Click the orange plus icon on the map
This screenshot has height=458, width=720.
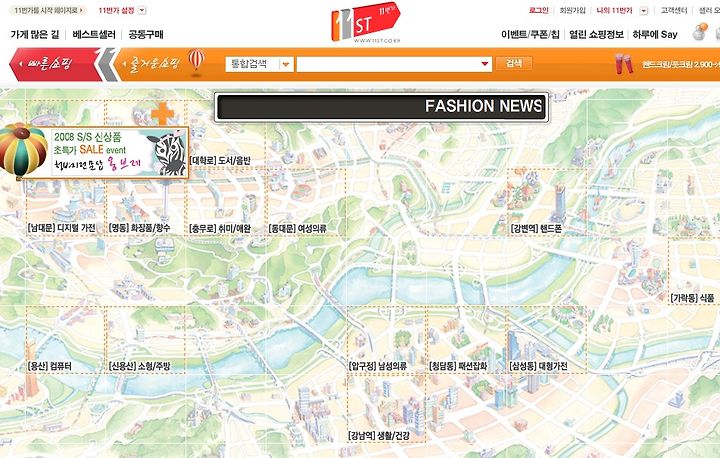[163, 113]
